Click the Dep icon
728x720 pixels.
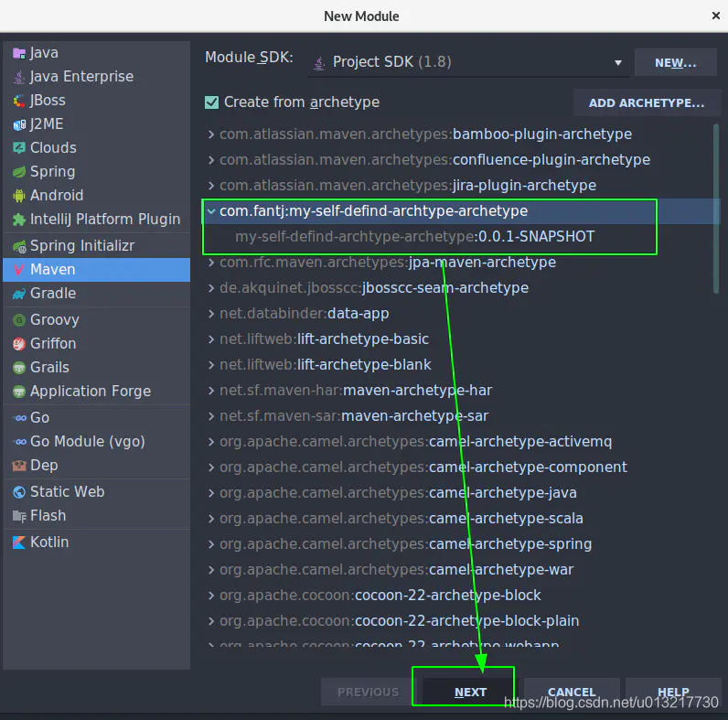19,466
